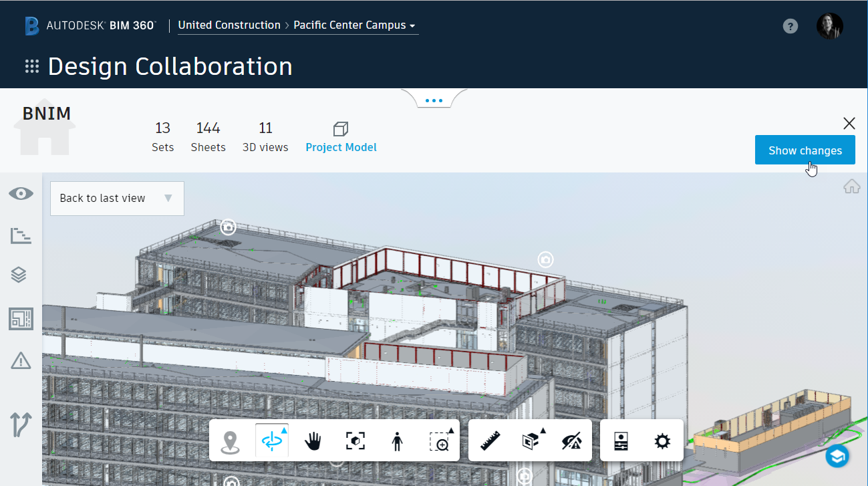Activate the Pan hand tool
Screen dimensions: 868x486
313,441
